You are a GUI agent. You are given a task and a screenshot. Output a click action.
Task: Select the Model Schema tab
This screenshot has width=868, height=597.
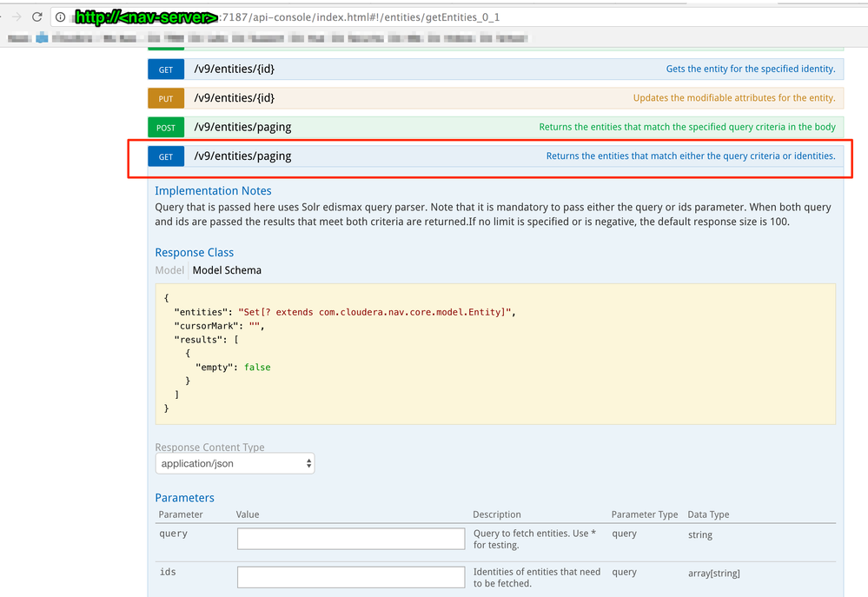(227, 270)
